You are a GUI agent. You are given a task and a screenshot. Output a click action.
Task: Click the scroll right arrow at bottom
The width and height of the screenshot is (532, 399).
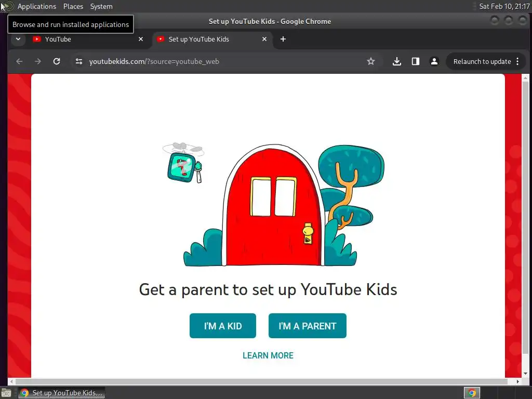(x=518, y=381)
